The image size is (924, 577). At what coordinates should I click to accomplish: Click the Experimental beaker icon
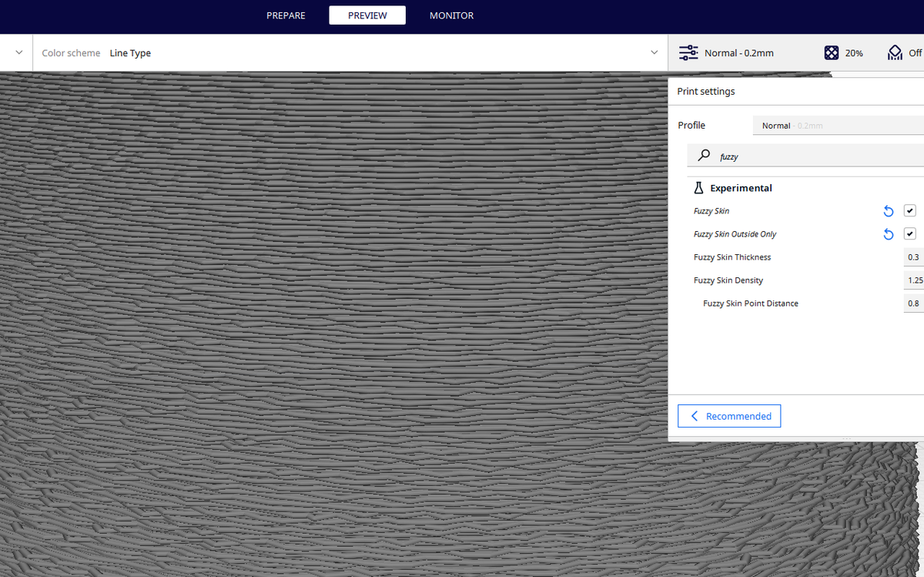(x=698, y=187)
